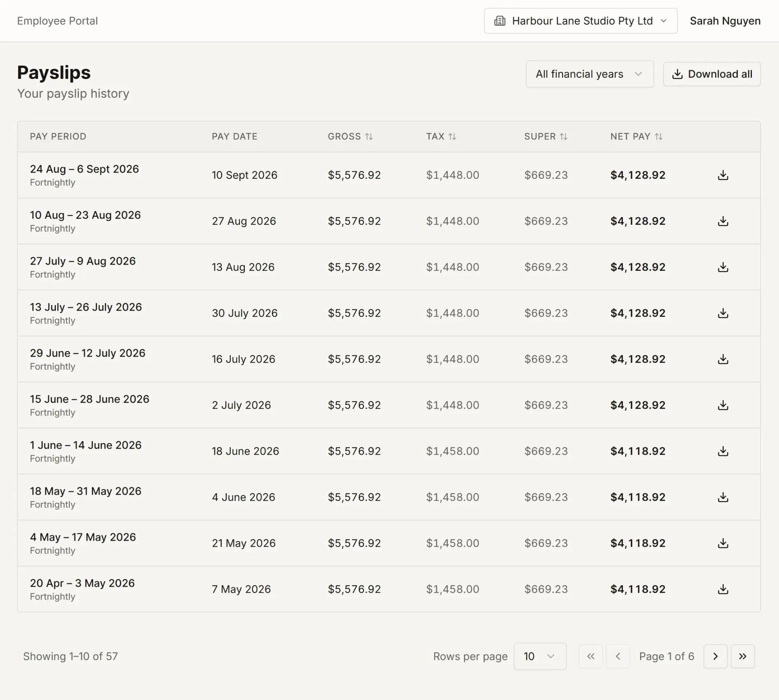
Task: Go to Employee Portal home
Action: [x=58, y=21]
